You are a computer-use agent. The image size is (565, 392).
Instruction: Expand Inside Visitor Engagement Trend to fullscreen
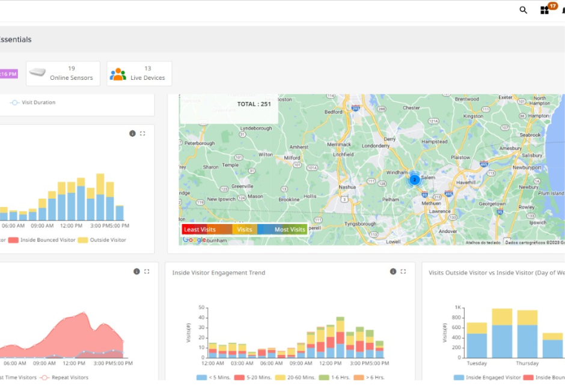click(403, 271)
